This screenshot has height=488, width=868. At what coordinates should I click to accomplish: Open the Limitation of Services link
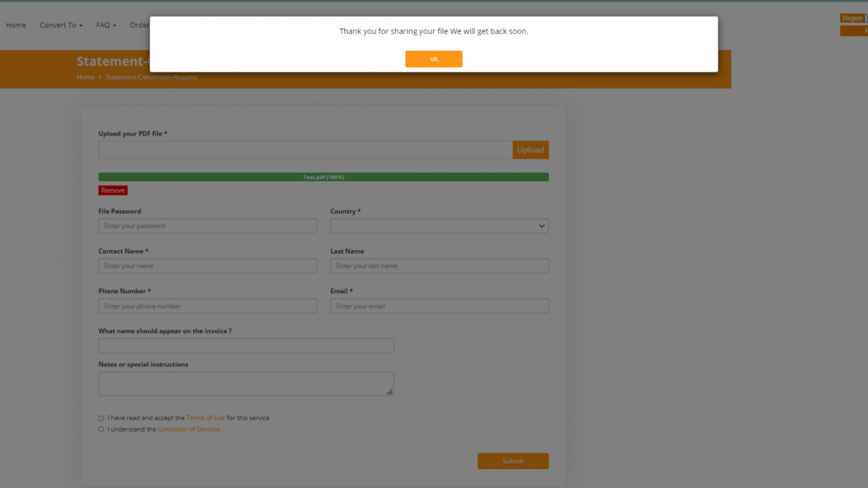[189, 429]
